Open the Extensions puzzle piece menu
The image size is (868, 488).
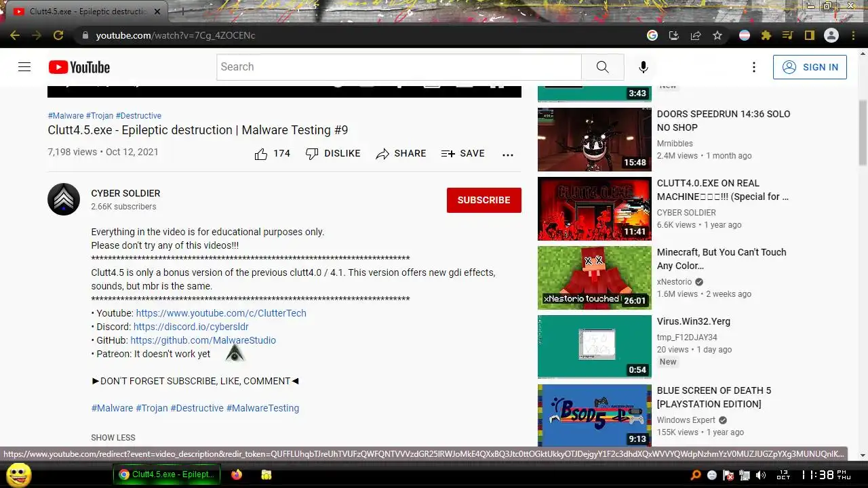pos(766,35)
